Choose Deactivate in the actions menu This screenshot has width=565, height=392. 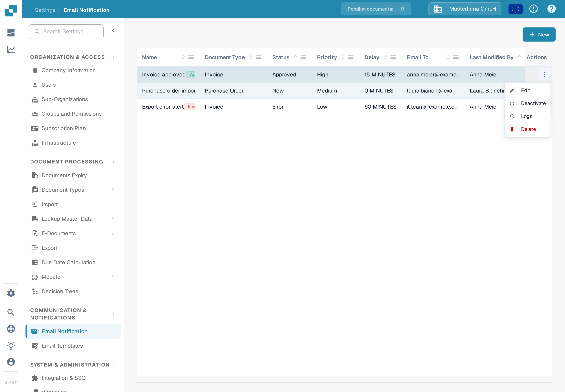pos(527,103)
